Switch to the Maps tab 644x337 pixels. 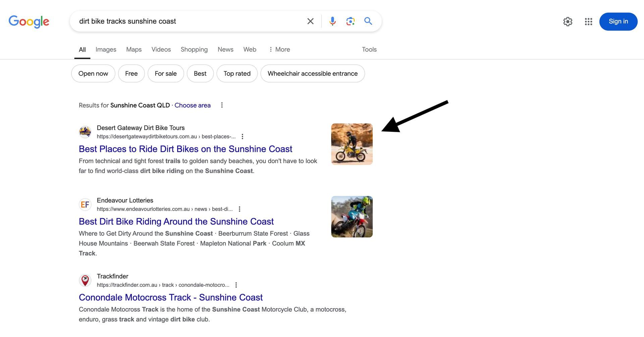click(133, 49)
